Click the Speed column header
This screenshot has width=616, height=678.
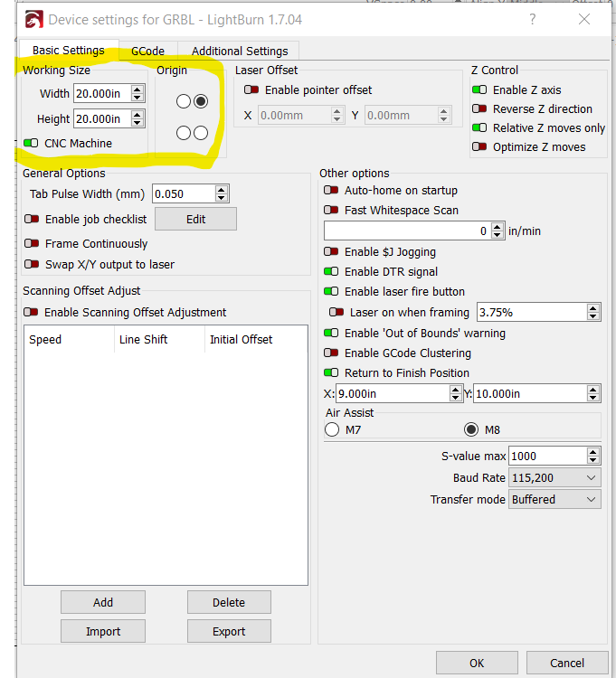pos(70,339)
